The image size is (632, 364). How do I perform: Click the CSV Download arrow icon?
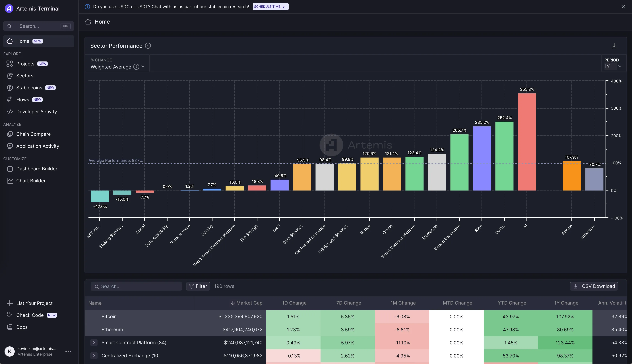point(575,286)
